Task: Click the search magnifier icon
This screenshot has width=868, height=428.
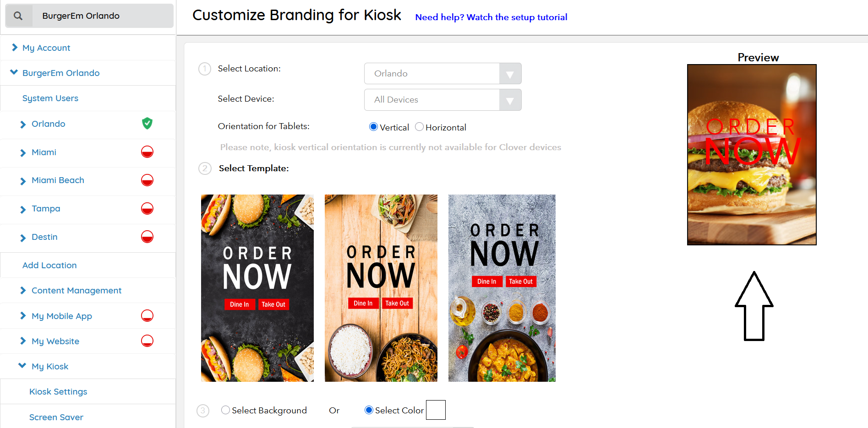Action: tap(18, 16)
